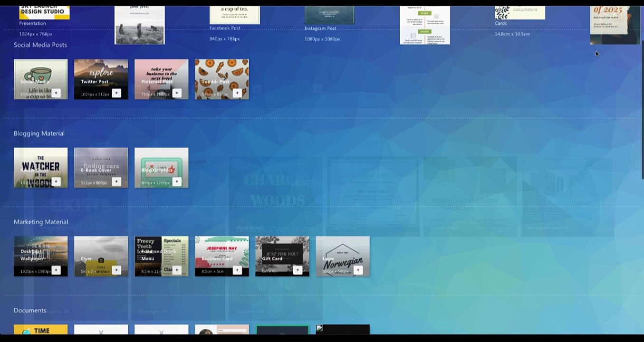Choose the Food and Drink Menu card

pyautogui.click(x=161, y=256)
